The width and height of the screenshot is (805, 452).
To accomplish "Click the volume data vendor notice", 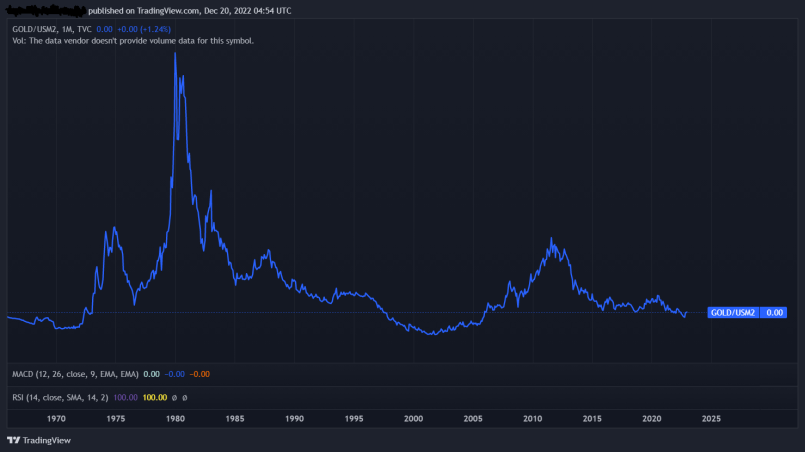I will point(133,41).
